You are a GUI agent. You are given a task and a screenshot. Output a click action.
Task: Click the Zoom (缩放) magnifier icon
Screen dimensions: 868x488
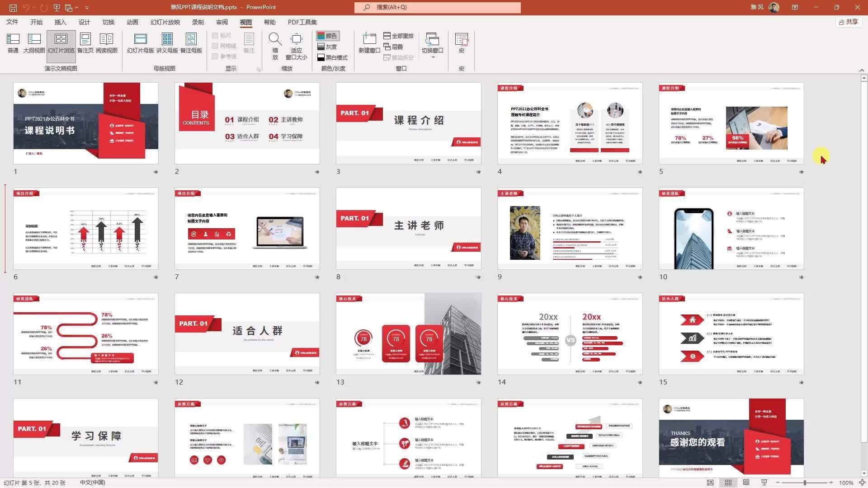pyautogui.click(x=275, y=40)
